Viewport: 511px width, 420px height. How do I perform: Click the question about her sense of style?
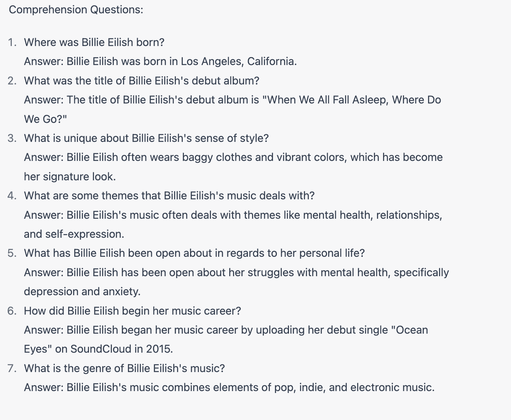[146, 138]
